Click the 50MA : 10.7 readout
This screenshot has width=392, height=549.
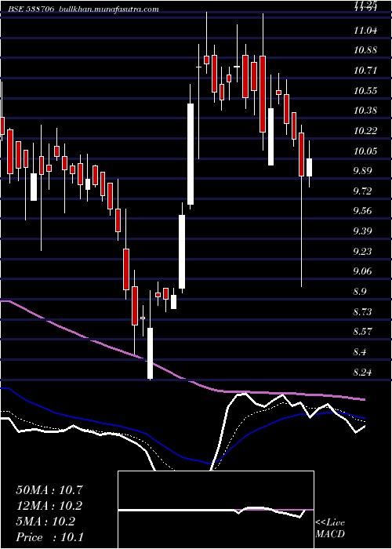tap(49, 490)
